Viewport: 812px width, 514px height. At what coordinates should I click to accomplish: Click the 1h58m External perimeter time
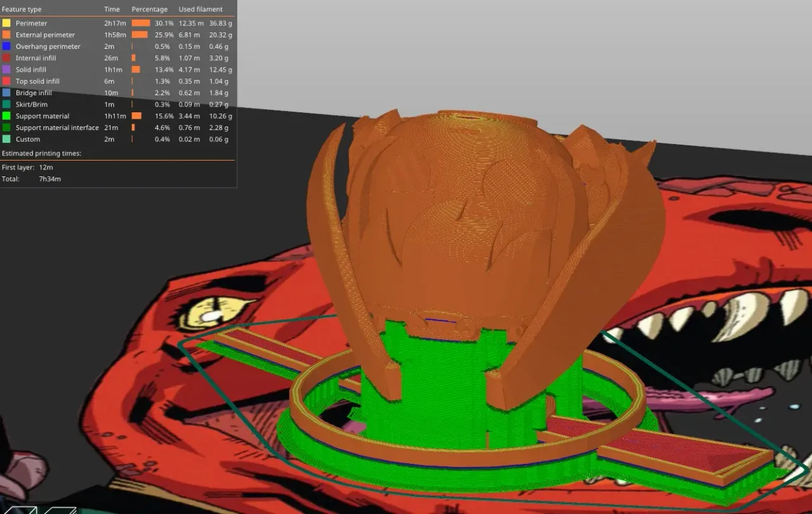pyautogui.click(x=115, y=35)
